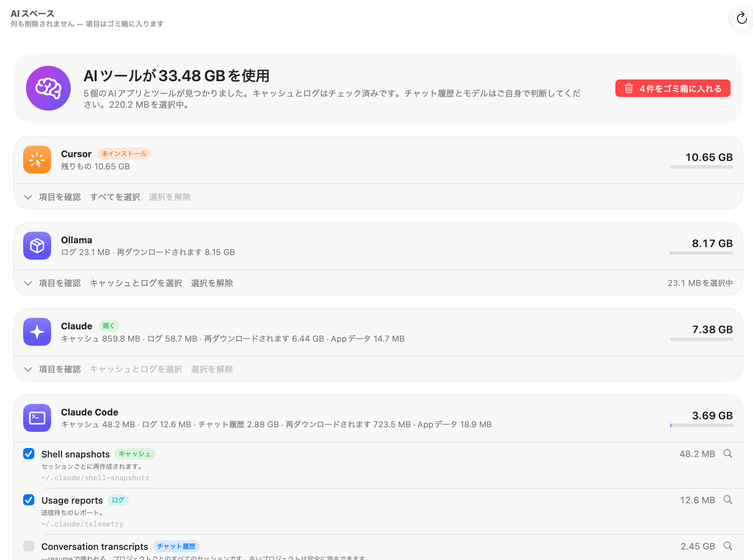This screenshot has width=753, height=560.
Task: Click the Ollama cube icon
Action: (37, 246)
